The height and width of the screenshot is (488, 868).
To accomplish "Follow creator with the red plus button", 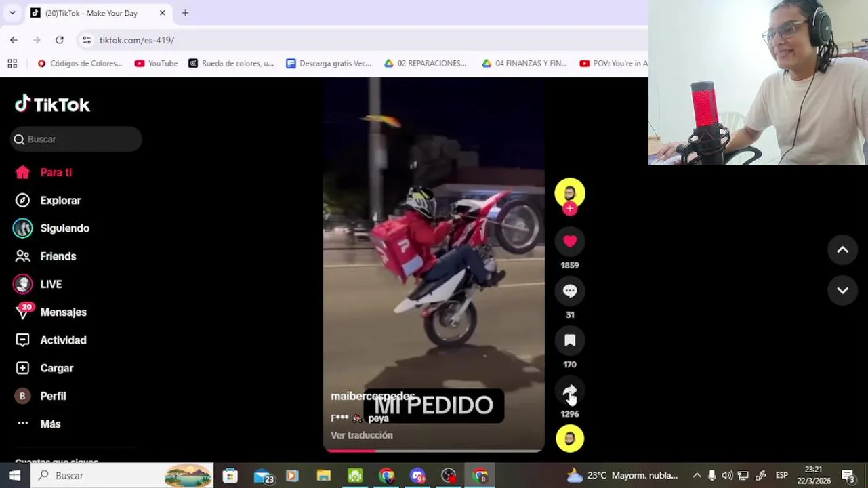I will pos(570,209).
